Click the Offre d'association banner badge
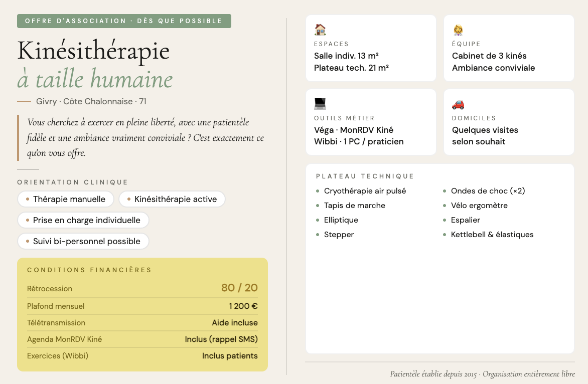This screenshot has width=588, height=384. pyautogui.click(x=124, y=21)
